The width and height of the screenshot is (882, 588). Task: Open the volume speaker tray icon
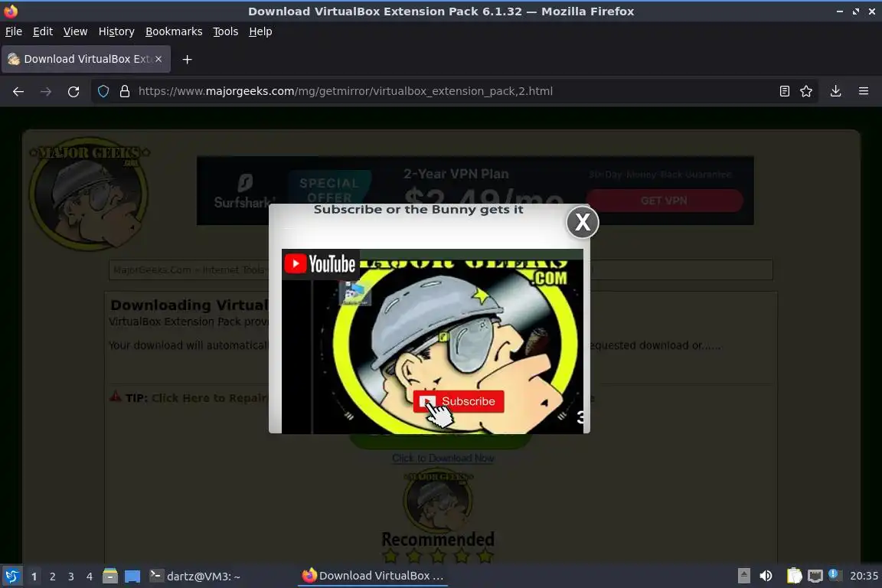(766, 576)
